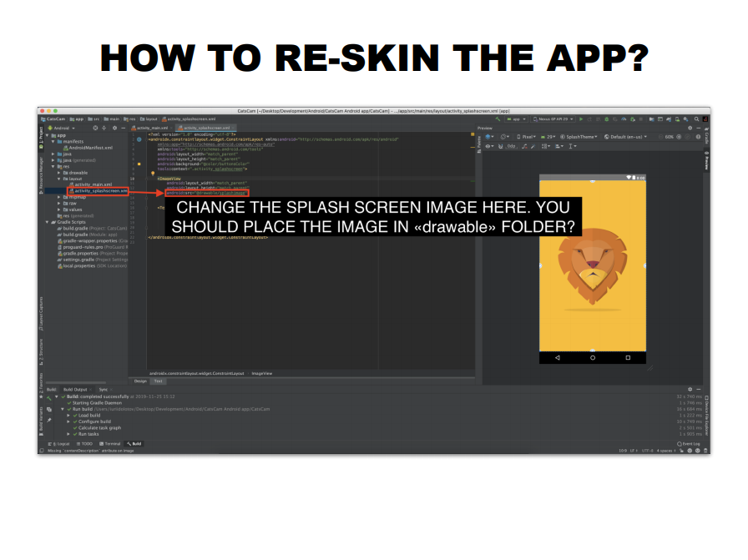Hide the Preview panel with minus icon
The width and height of the screenshot is (748, 560).
pyautogui.click(x=699, y=128)
